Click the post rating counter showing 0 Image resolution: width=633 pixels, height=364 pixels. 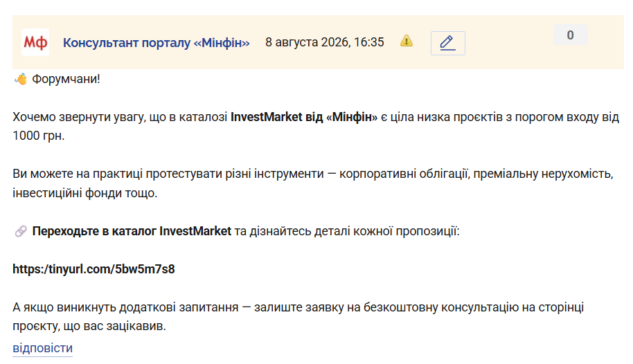pos(570,35)
